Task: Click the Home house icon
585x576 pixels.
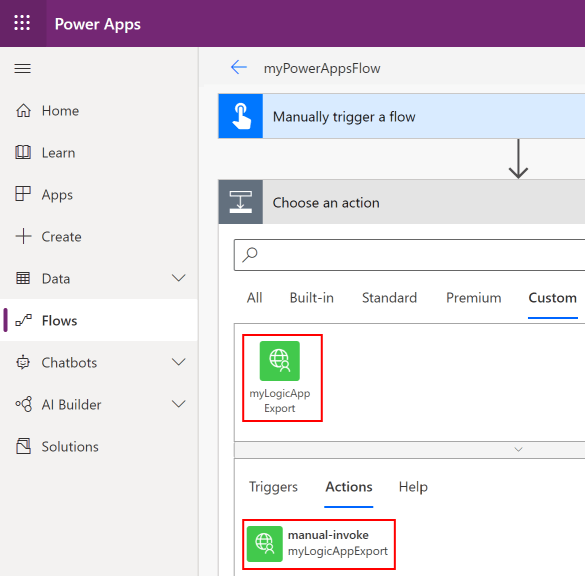Action: (x=23, y=110)
